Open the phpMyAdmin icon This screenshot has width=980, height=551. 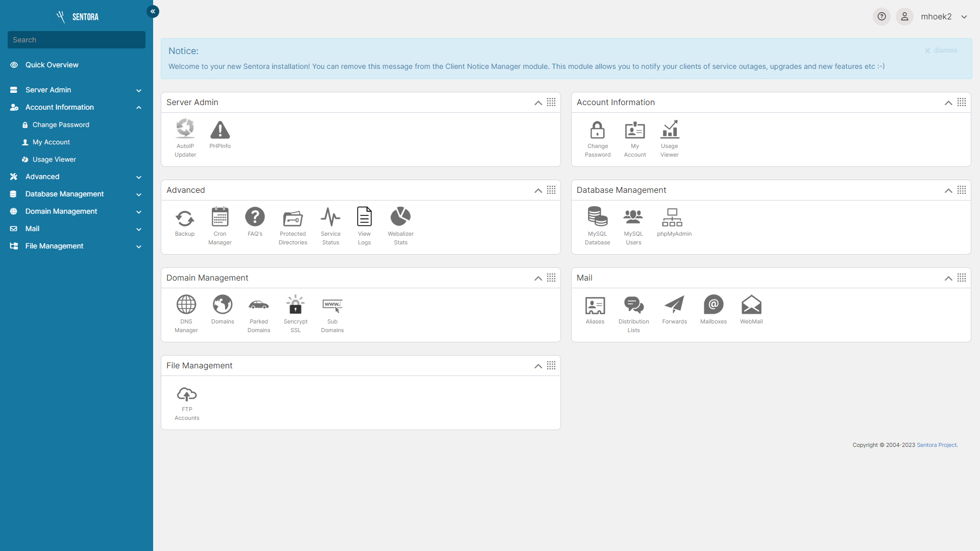(672, 217)
